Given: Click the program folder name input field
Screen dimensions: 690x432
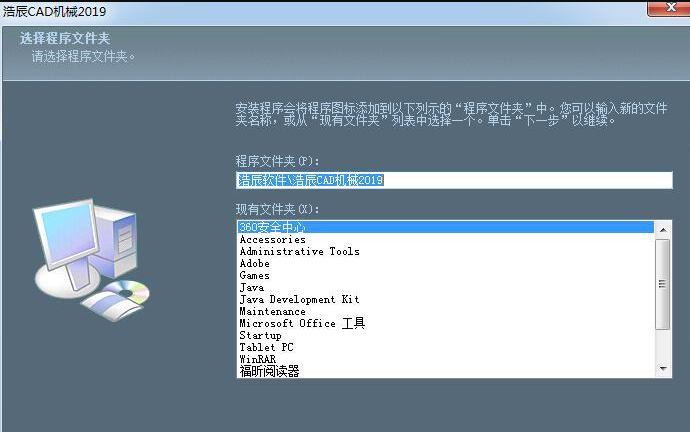Looking at the screenshot, I should (454, 180).
